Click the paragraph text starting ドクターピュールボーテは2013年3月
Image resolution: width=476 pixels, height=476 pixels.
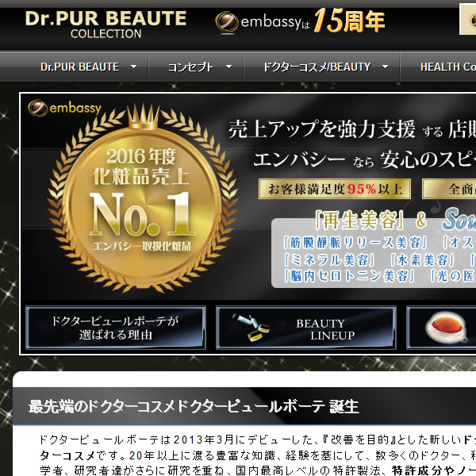point(257,455)
